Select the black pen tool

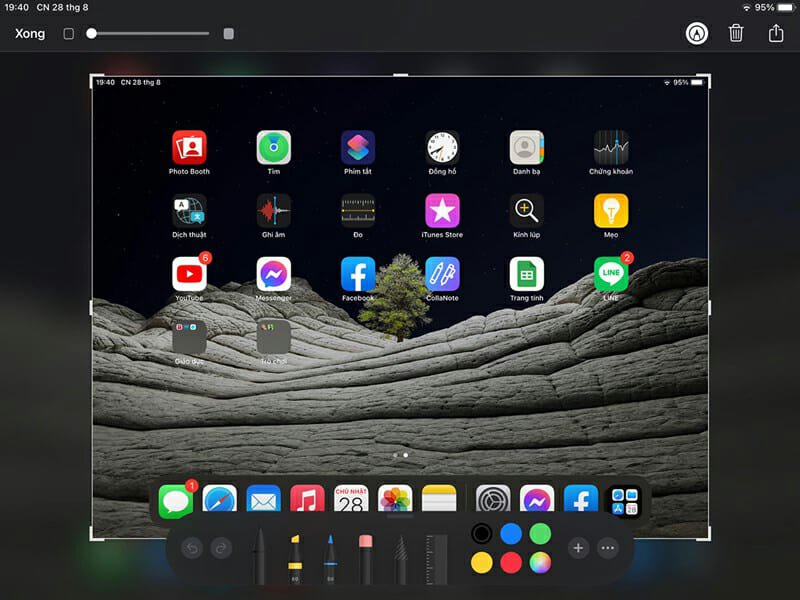point(260,556)
